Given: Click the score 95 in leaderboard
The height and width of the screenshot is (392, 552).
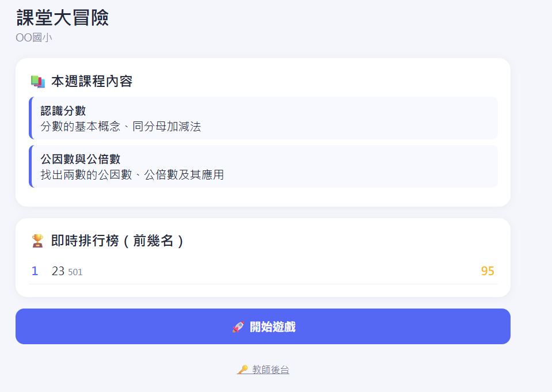Looking at the screenshot, I should click(488, 271).
